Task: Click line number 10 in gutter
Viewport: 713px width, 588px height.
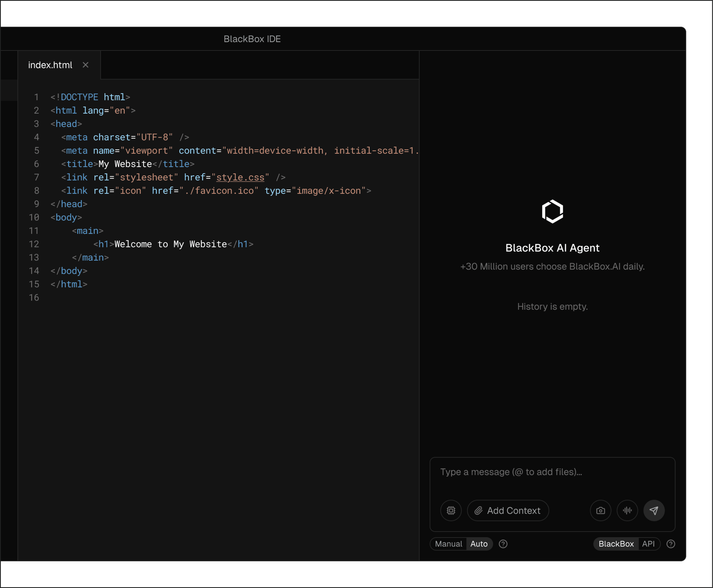Action: (34, 217)
